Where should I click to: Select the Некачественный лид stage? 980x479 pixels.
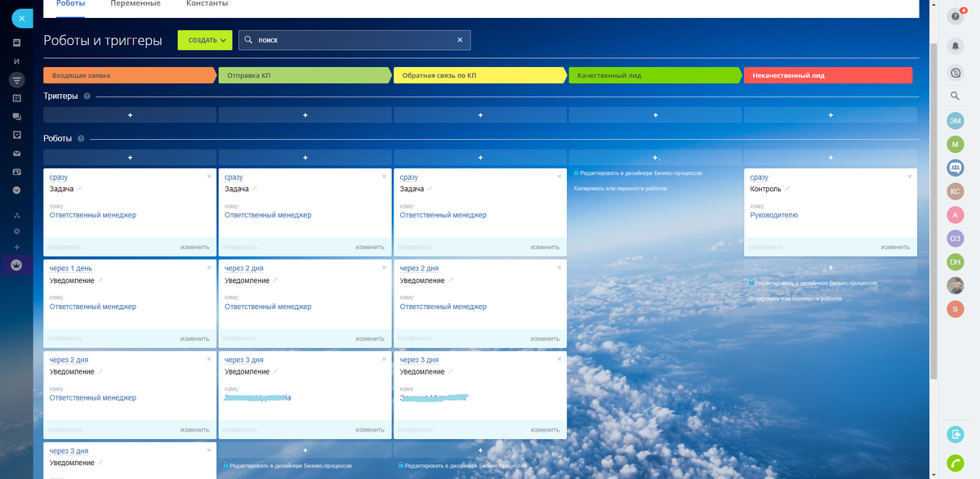point(828,75)
